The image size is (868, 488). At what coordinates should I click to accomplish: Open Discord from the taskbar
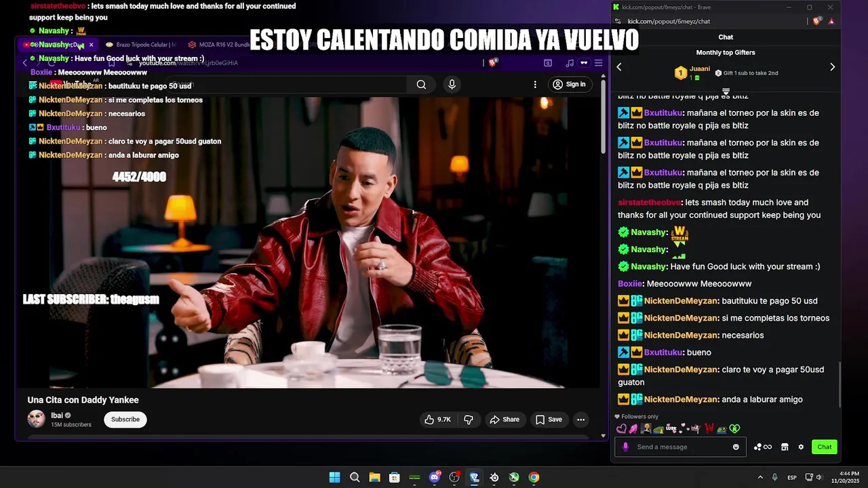[x=435, y=477]
